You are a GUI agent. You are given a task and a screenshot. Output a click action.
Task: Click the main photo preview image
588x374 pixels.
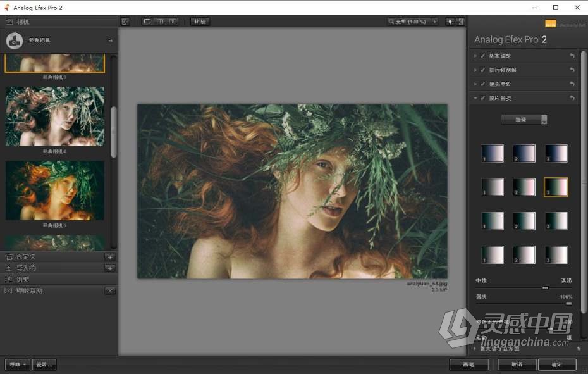pyautogui.click(x=292, y=191)
